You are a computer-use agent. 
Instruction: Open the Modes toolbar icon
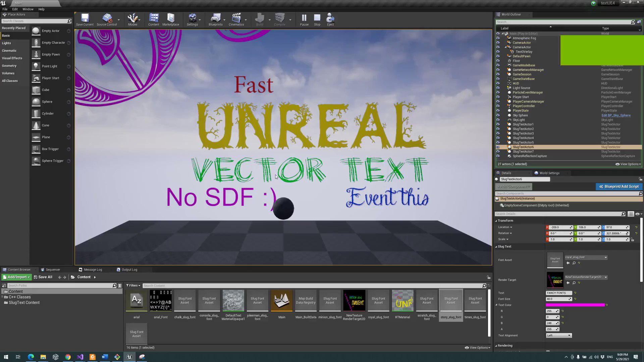click(x=132, y=19)
